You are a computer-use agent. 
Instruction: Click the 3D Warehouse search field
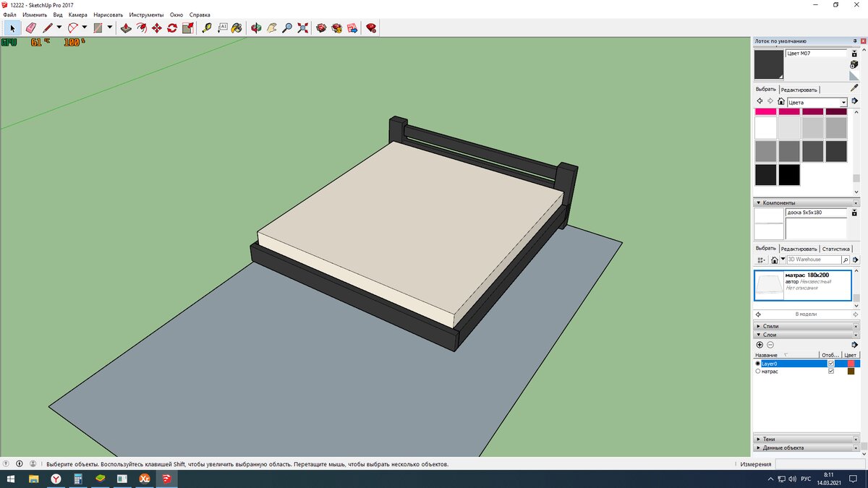(814, 260)
